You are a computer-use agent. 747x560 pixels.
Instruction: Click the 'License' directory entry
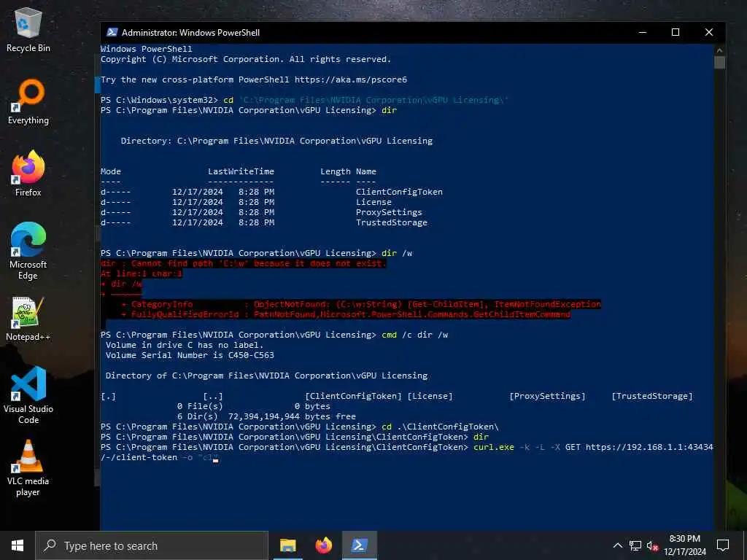pos(373,202)
